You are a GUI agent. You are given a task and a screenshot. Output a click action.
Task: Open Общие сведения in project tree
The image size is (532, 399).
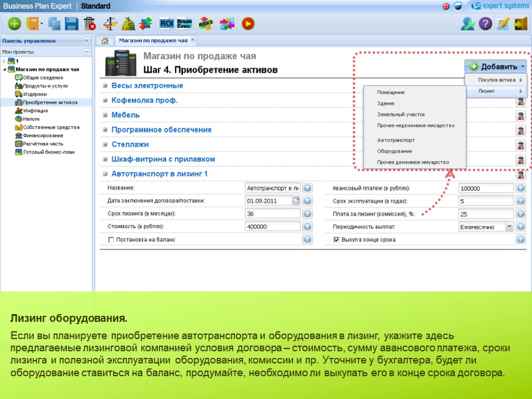click(43, 78)
